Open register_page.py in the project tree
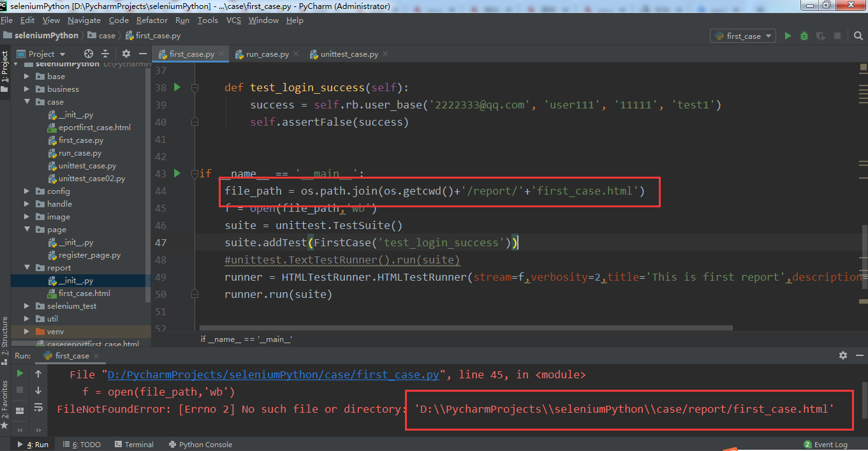 click(89, 255)
